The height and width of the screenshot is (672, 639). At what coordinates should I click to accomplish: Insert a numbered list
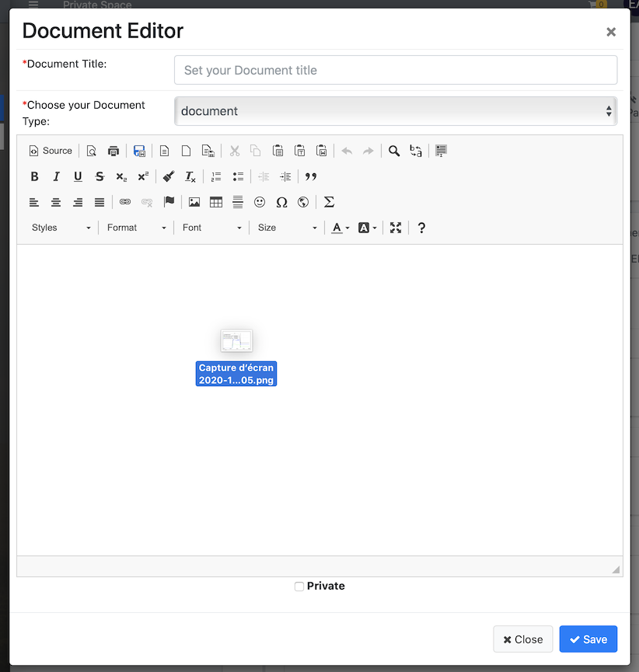tap(216, 176)
